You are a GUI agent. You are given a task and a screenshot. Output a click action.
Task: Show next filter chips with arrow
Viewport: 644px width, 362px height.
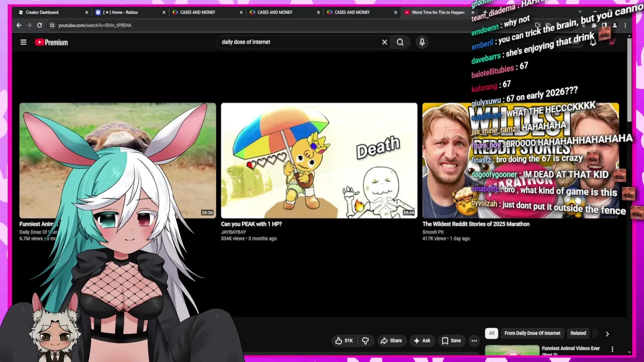point(607,333)
